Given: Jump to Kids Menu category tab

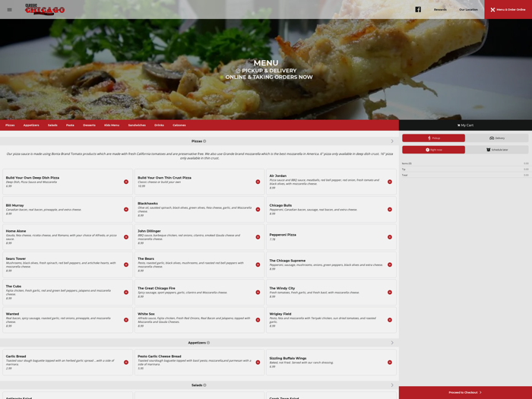Looking at the screenshot, I should coord(112,125).
